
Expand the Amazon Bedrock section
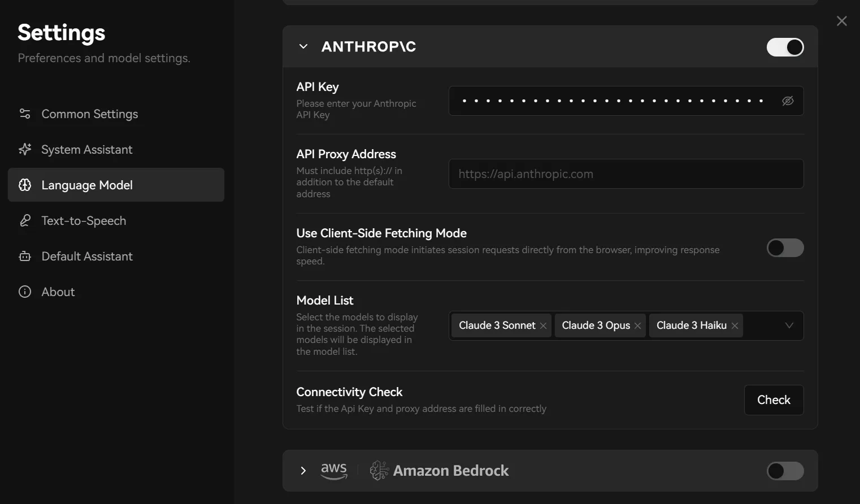(x=303, y=471)
